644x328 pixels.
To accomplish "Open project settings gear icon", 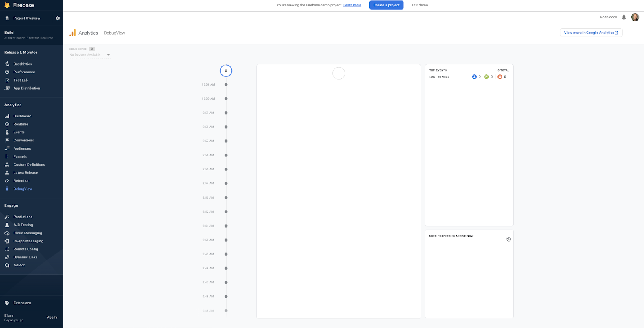I will (58, 18).
